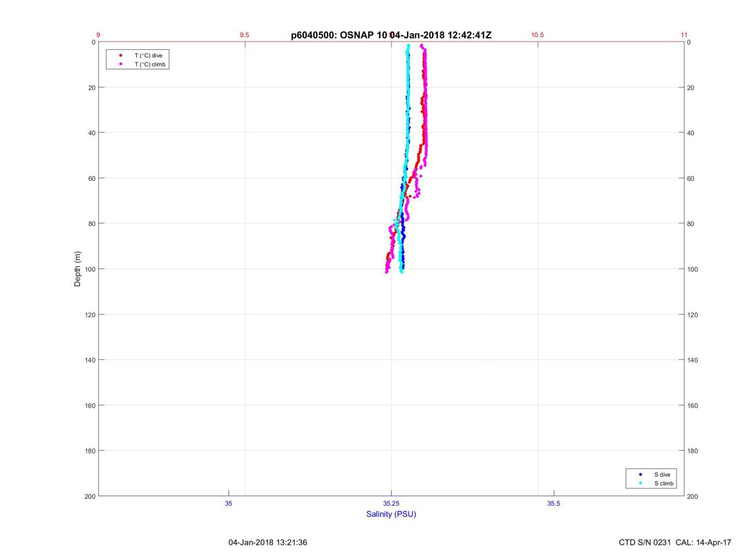This screenshot has height=558, width=756.
Task: Click the 100 tick on left depth axis
Action: 90,269
